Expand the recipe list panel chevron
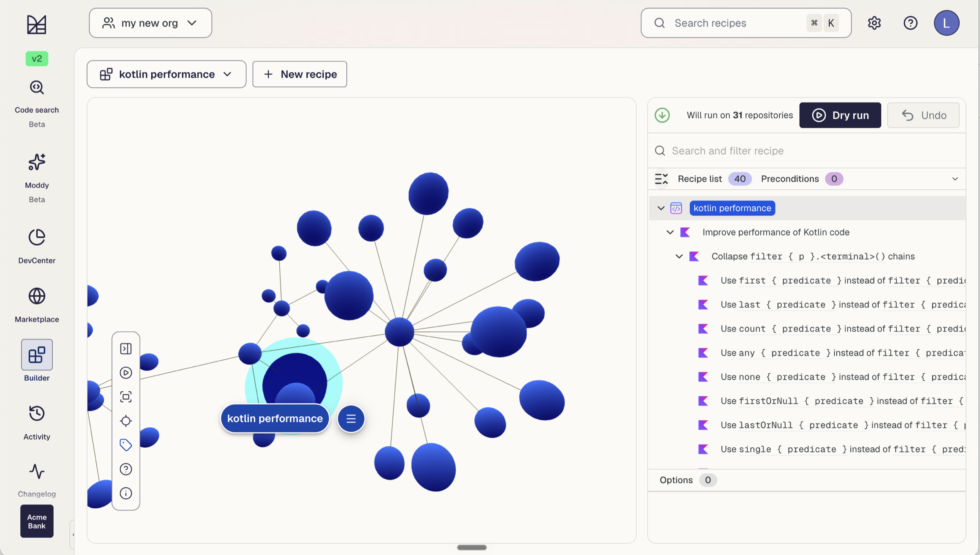Viewport: 980px width, 555px height. click(955, 179)
